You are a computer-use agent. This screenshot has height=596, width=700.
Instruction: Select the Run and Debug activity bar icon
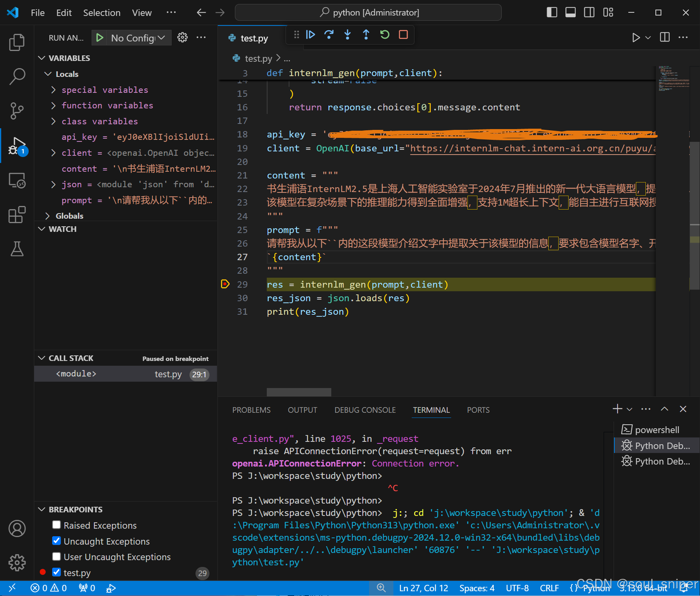(17, 145)
